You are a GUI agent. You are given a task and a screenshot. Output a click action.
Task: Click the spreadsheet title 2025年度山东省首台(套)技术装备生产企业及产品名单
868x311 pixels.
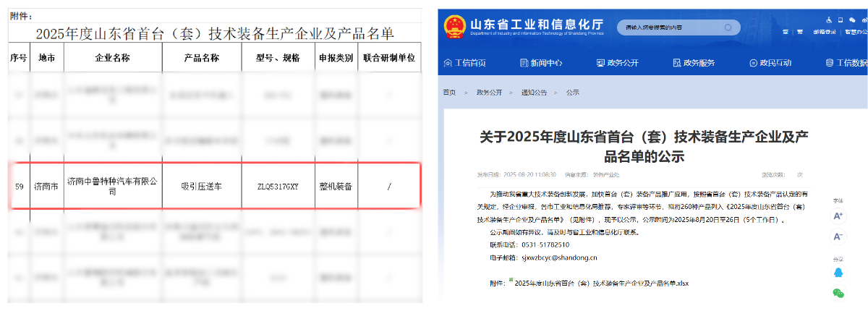point(214,33)
